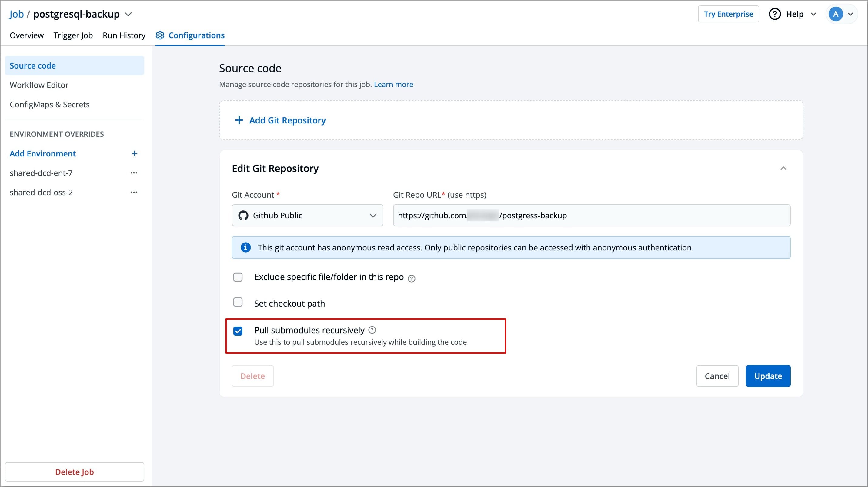Check the Set checkout path checkbox
The image size is (868, 487).
[238, 302]
